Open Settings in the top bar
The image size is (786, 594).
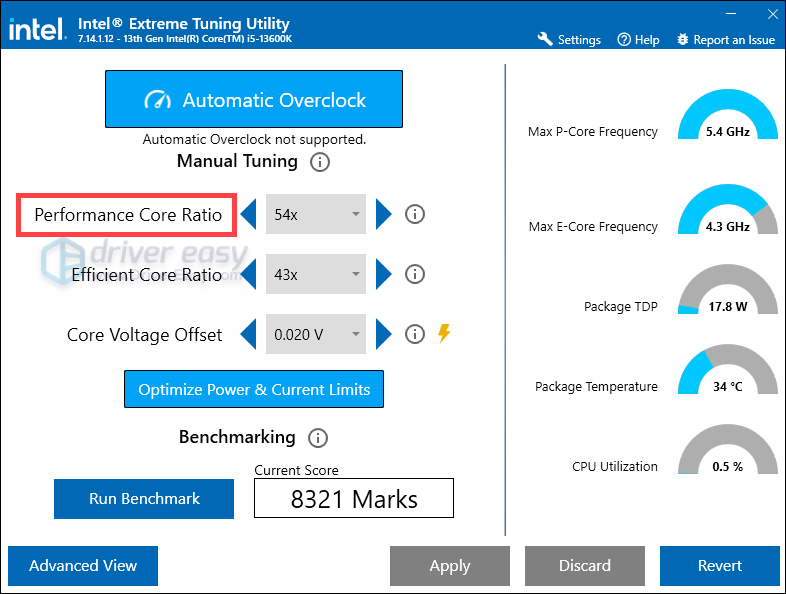[x=569, y=40]
